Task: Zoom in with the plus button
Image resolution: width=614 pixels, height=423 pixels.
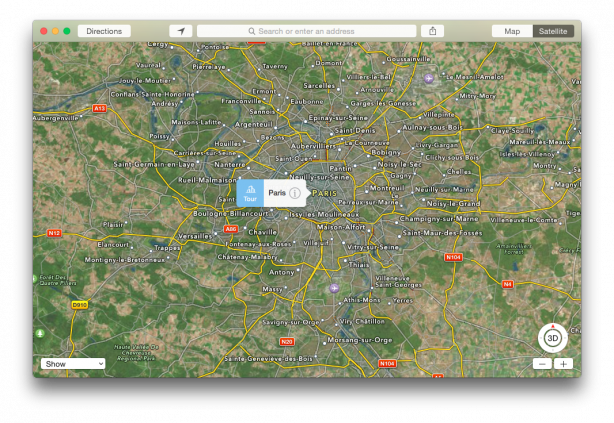Action: pos(563,364)
